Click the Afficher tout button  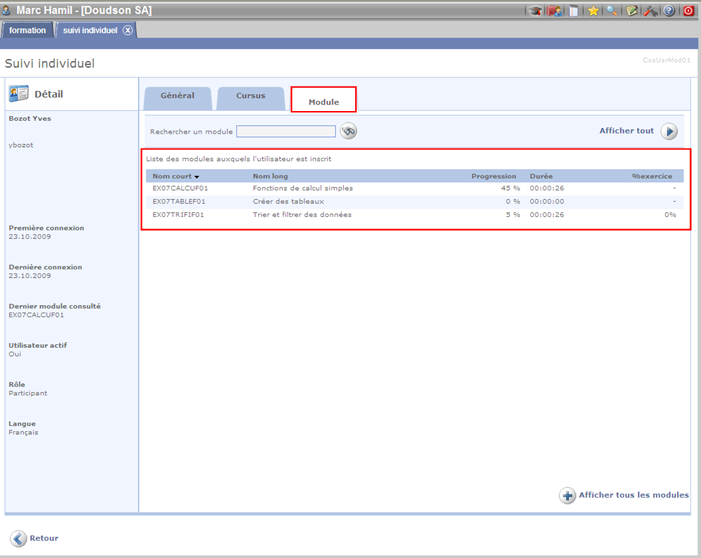(669, 131)
